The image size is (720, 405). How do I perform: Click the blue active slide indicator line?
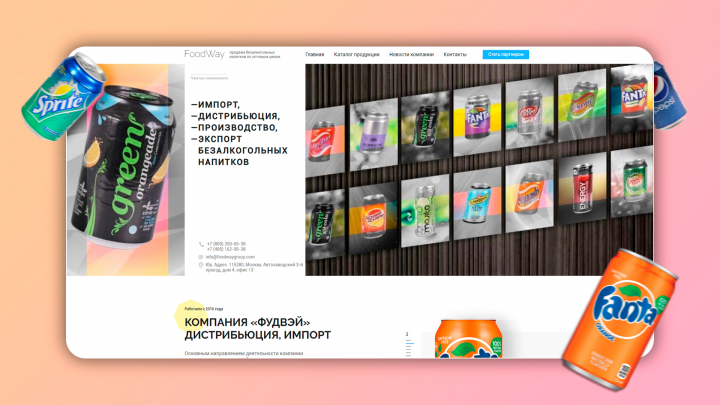(410, 343)
